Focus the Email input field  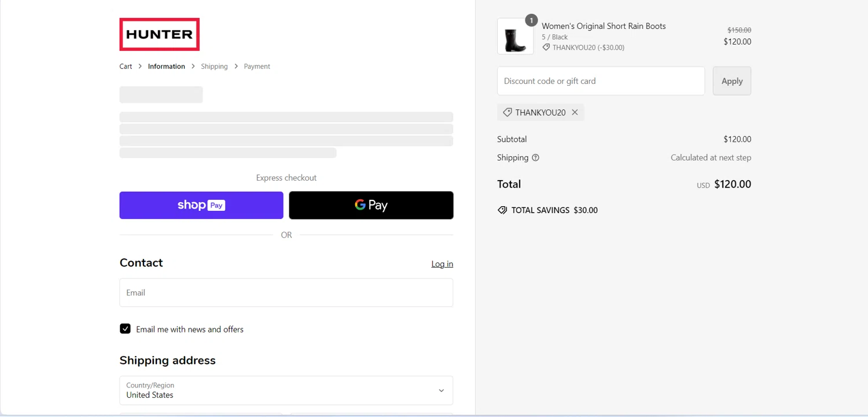tap(286, 292)
